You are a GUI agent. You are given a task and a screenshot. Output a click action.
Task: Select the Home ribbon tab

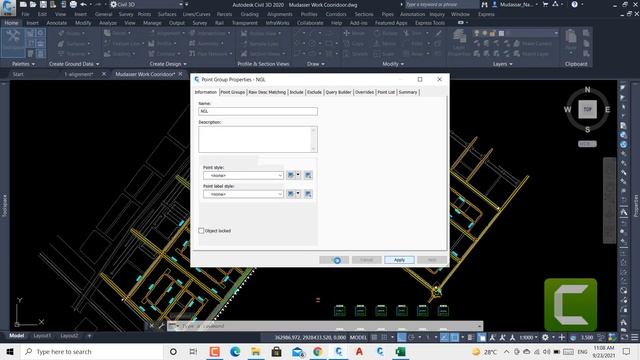11,23
